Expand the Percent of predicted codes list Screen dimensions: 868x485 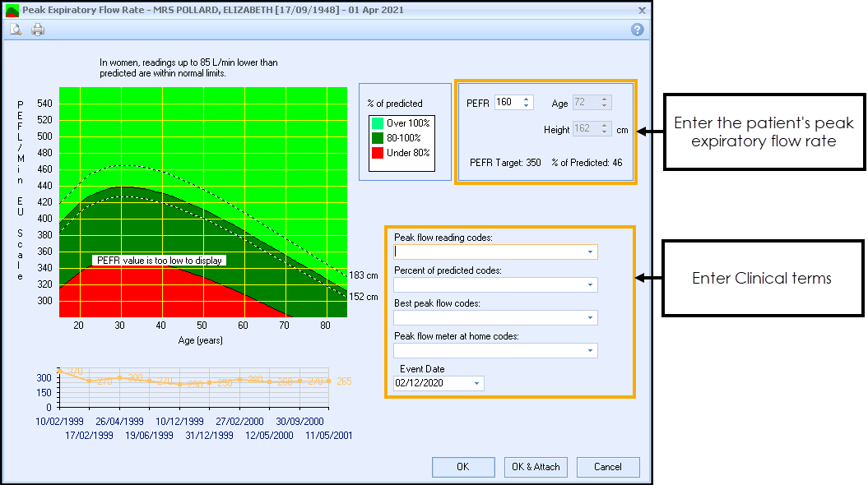[591, 284]
